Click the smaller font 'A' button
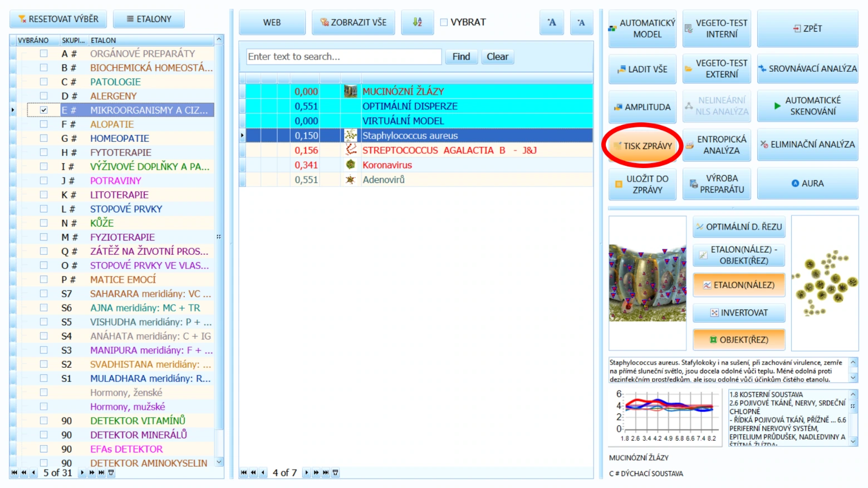 coord(581,22)
